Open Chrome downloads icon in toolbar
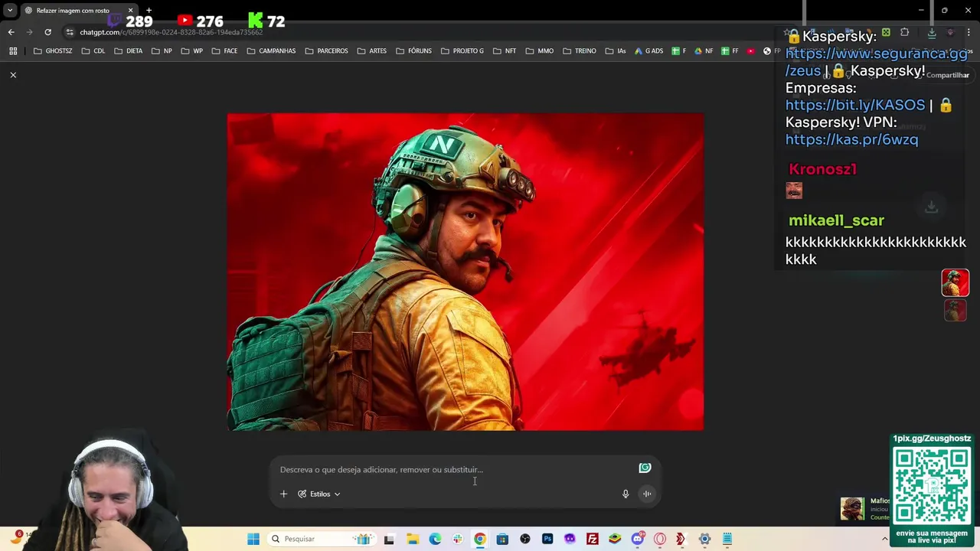Screen dimensions: 980x551 tap(932, 32)
